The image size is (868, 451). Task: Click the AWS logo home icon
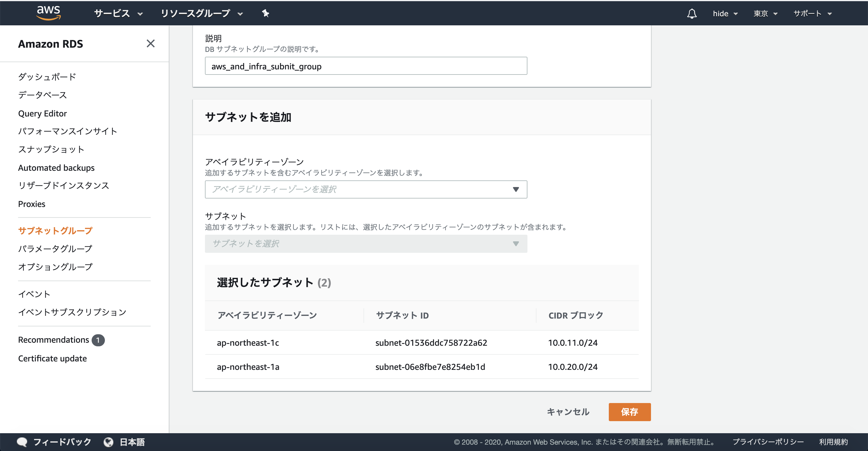pyautogui.click(x=49, y=13)
